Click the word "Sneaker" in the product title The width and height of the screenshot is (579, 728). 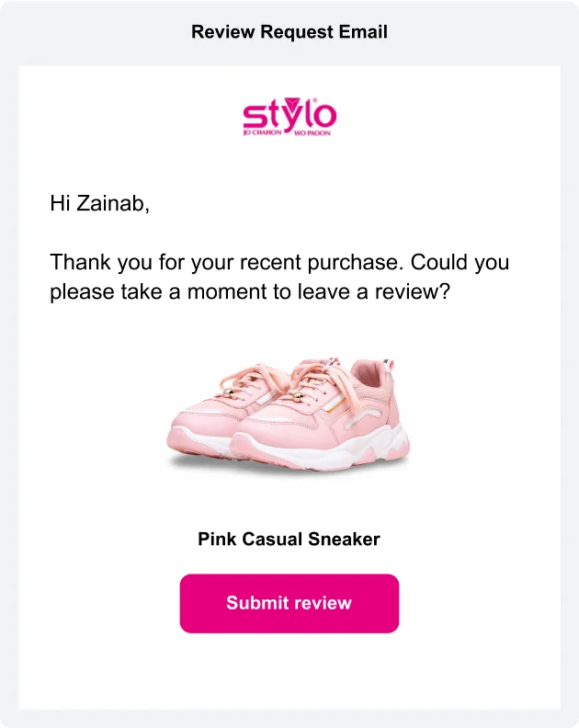tap(345, 540)
